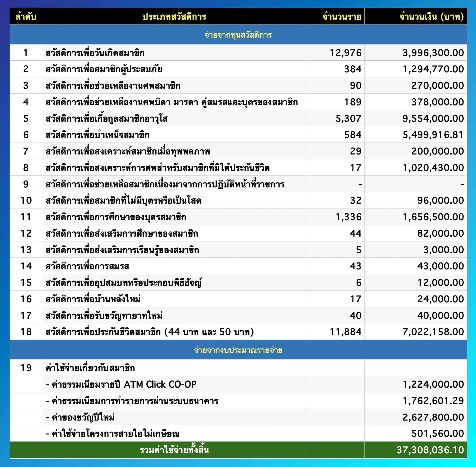Click the total 37,308,036.10 cell
This screenshot has width=476, height=467.
430,450
